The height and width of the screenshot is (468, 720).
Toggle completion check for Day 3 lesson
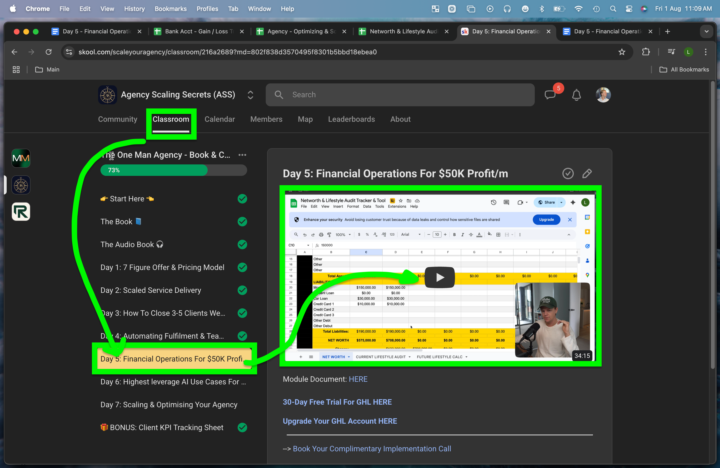pyautogui.click(x=242, y=313)
